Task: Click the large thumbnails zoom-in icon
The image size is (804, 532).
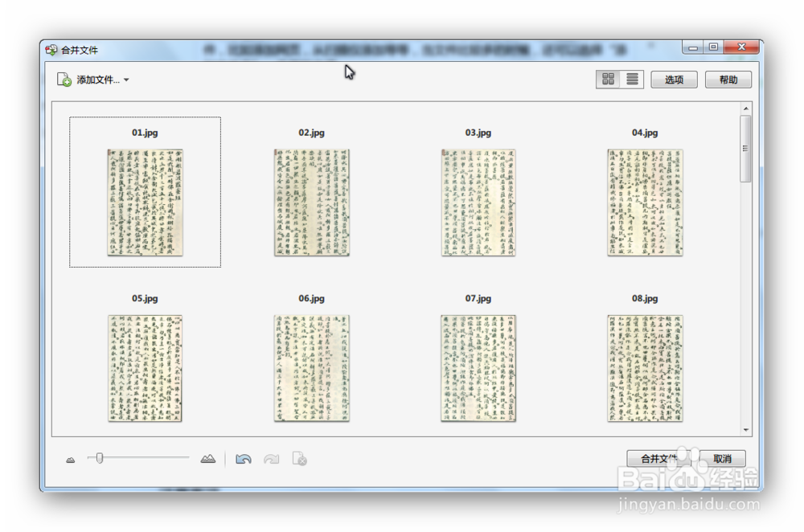Action: click(x=207, y=459)
